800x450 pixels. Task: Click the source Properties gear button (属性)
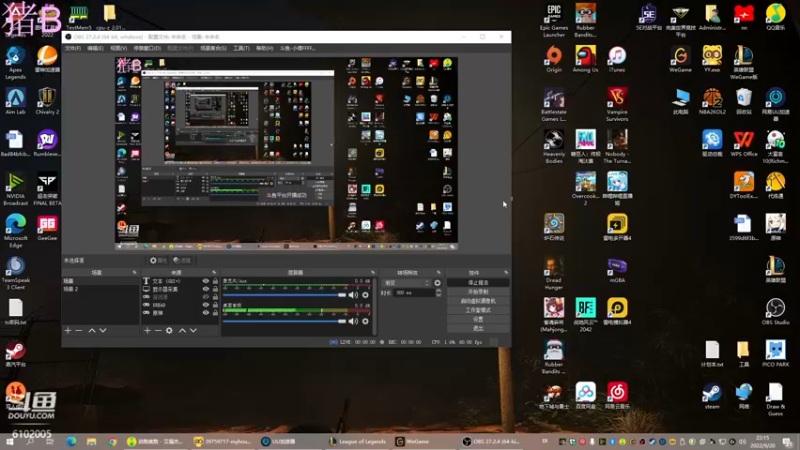click(158, 260)
